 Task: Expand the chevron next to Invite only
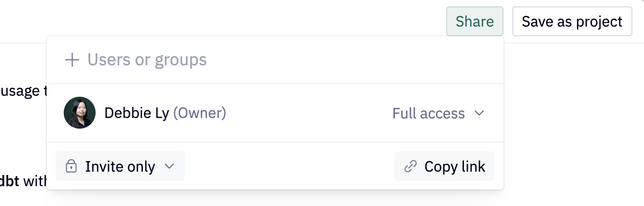click(169, 166)
